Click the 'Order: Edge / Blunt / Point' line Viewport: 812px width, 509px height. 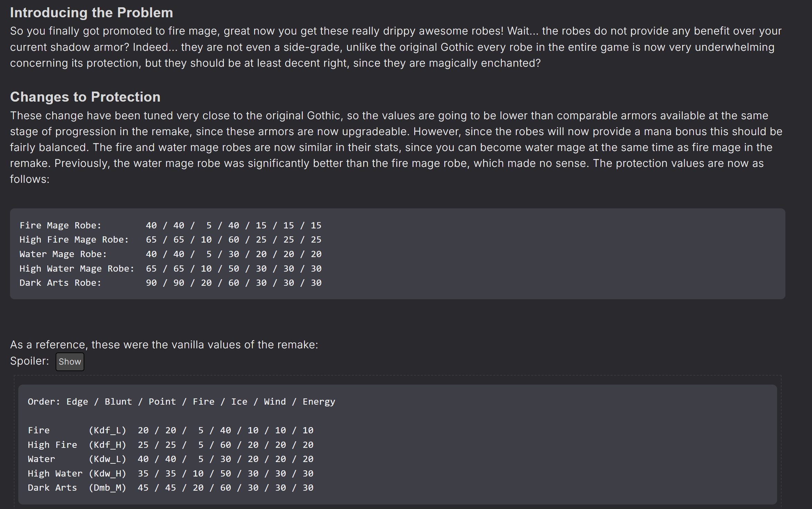tap(181, 402)
